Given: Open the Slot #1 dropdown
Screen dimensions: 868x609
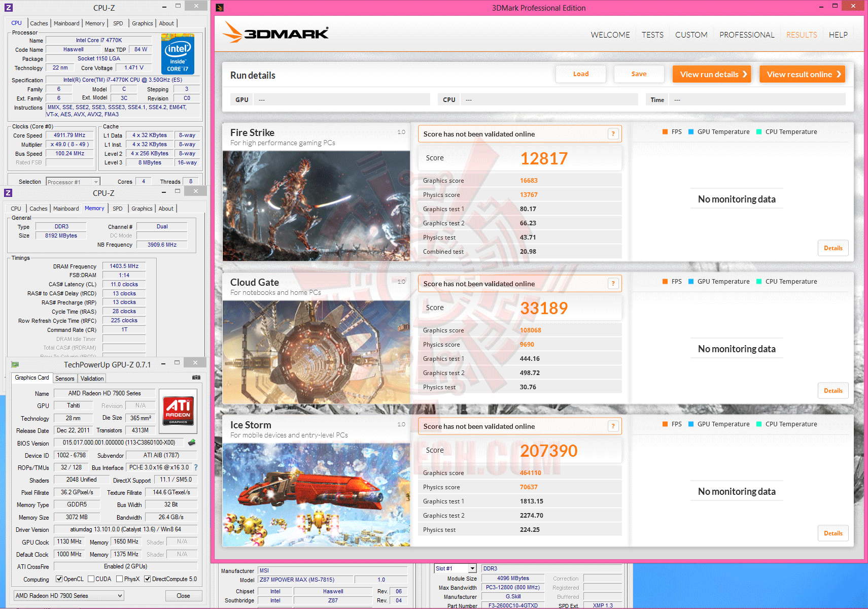Looking at the screenshot, I should [456, 568].
